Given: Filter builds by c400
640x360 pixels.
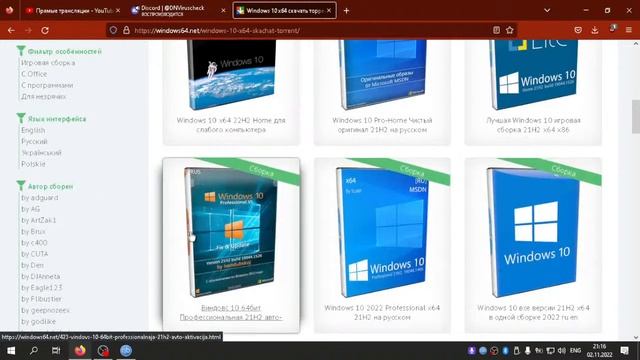Looking at the screenshot, I should [x=34, y=243].
